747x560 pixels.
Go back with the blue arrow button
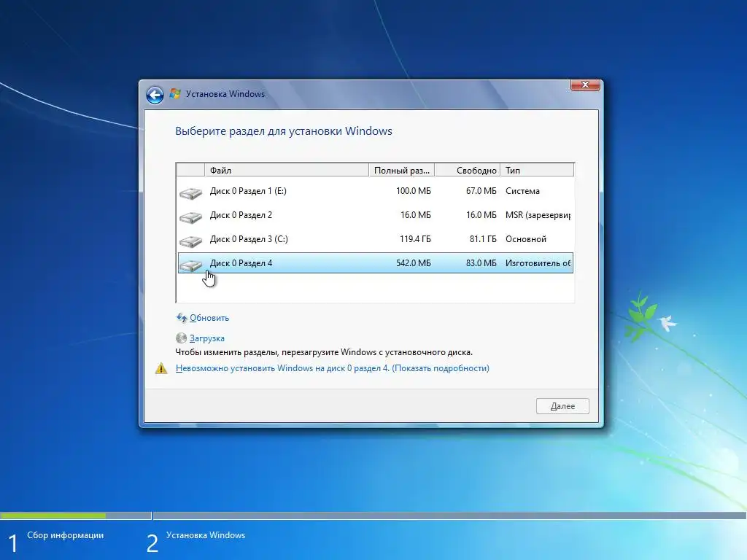point(155,95)
